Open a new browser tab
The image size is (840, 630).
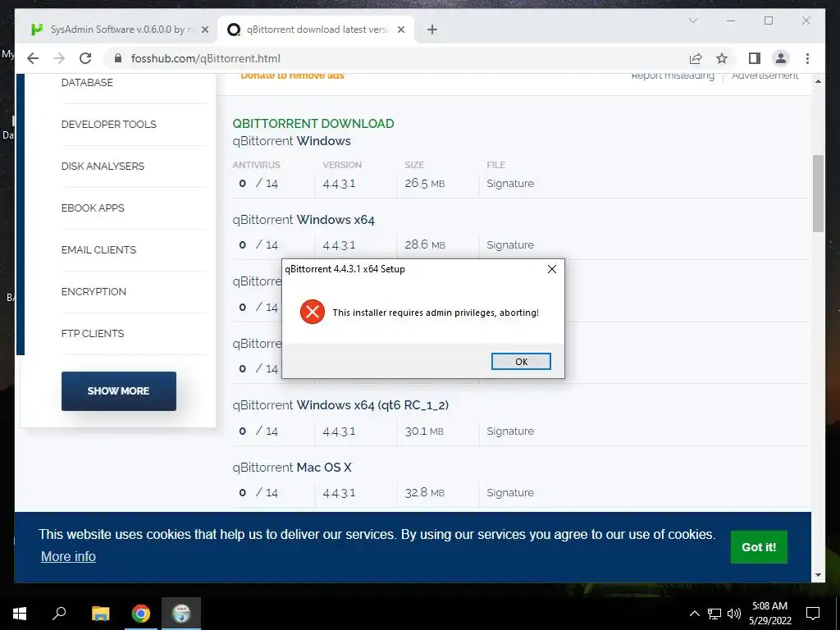point(431,30)
